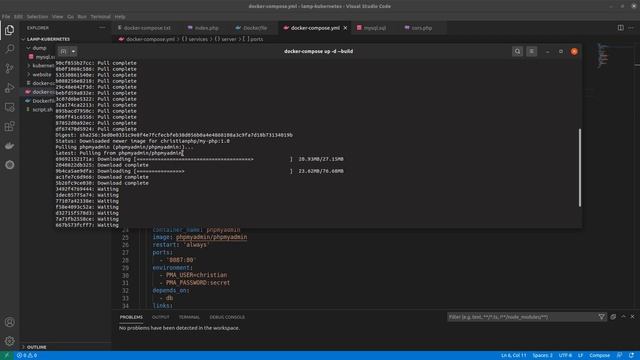Select the PROBLEMS panel tab

pyautogui.click(x=131, y=317)
